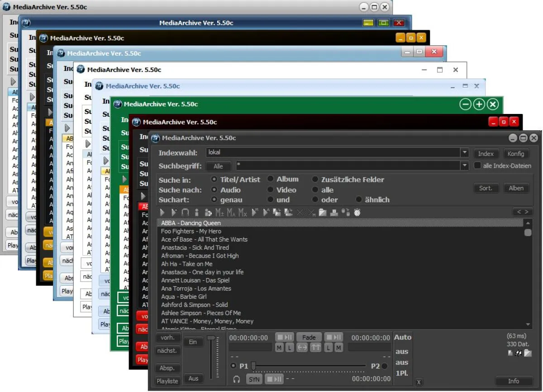Click the headphones icon beside SYN

(x=236, y=379)
